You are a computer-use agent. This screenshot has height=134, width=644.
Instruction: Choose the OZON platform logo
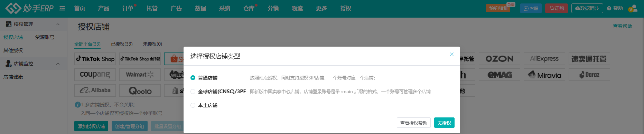(500, 59)
